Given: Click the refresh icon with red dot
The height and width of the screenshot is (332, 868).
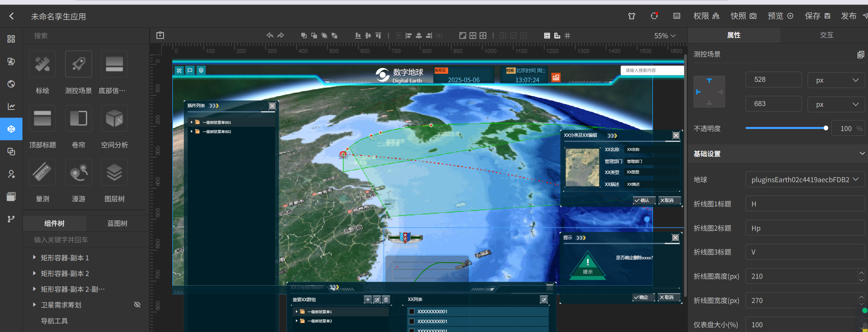Looking at the screenshot, I should tap(654, 16).
